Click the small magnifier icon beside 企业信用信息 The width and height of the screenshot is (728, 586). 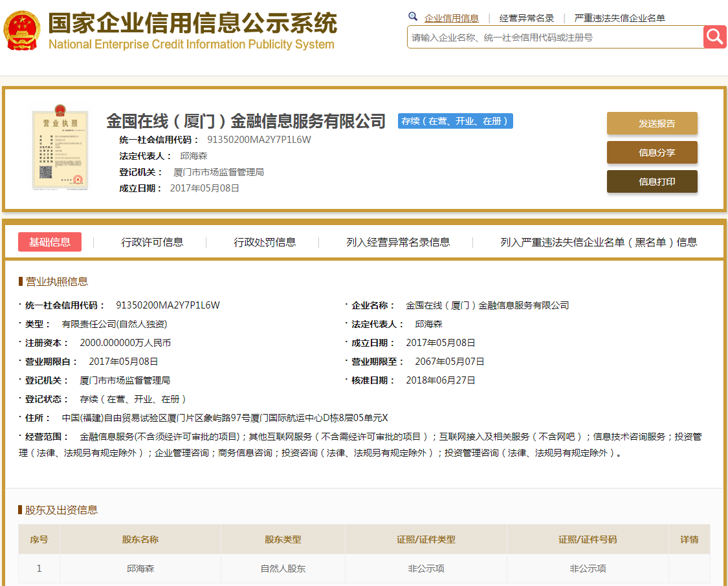click(413, 17)
